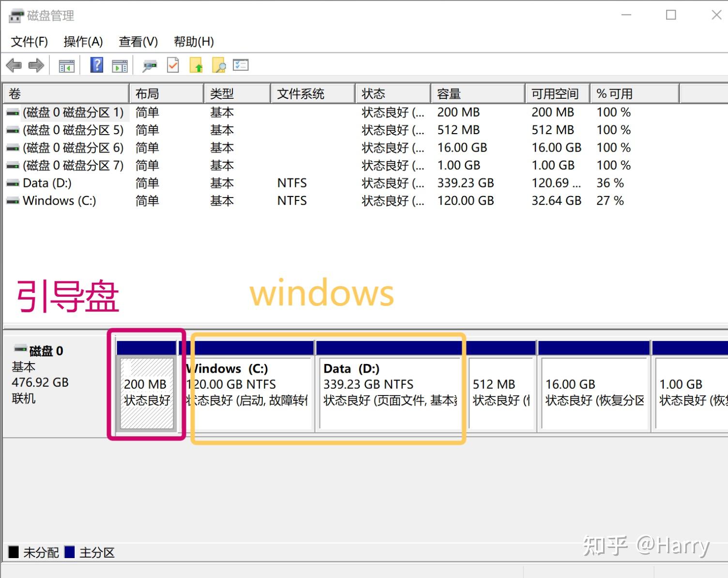Click the 未分配 legend label text

tap(41, 552)
